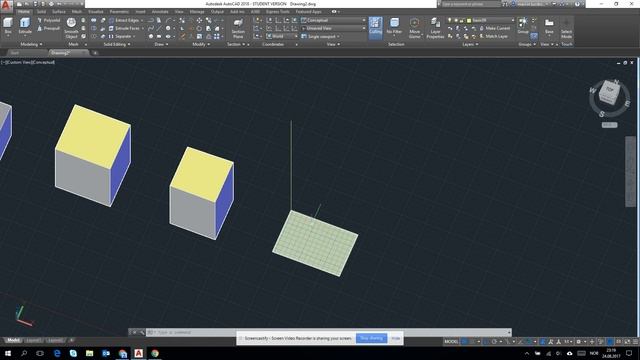Click the S compass letter on ViewCube

pyautogui.click(x=602, y=115)
